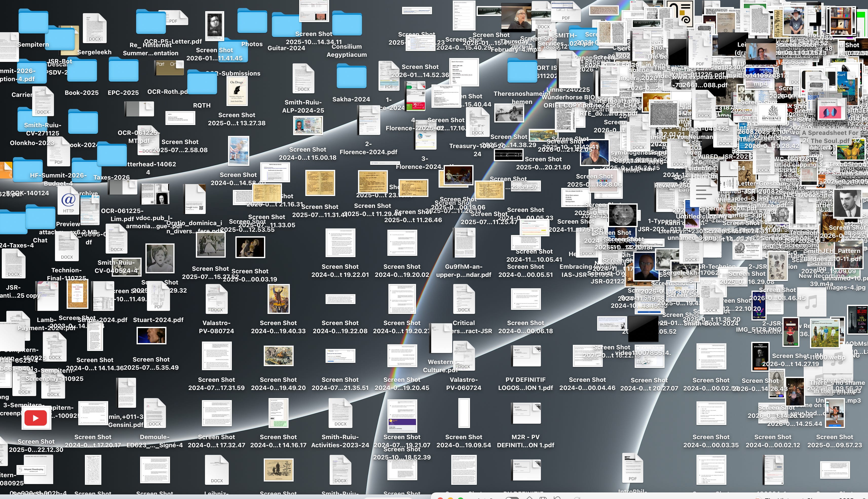Click the PV DEFINITIF LOGOS PDF icon
This screenshot has width=868, height=499.
(x=526, y=356)
